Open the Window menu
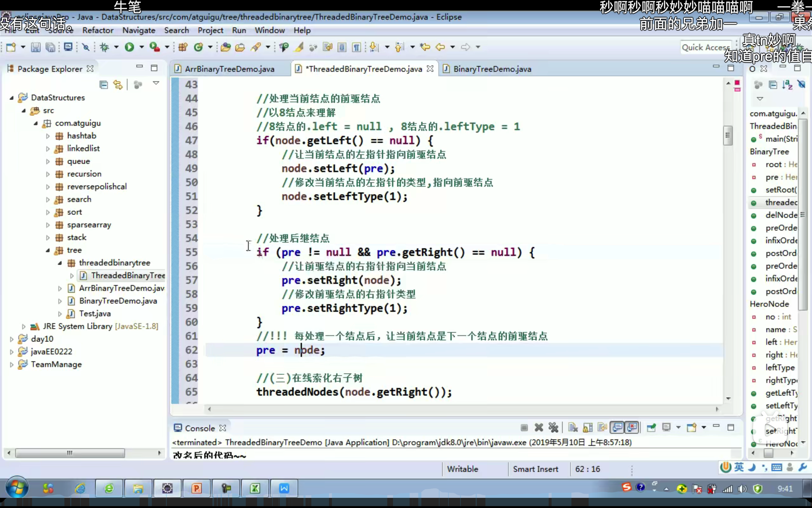Image resolution: width=812 pixels, height=508 pixels. 270,30
